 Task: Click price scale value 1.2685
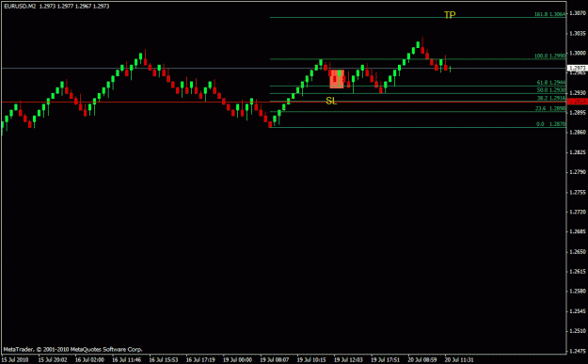[578, 231]
